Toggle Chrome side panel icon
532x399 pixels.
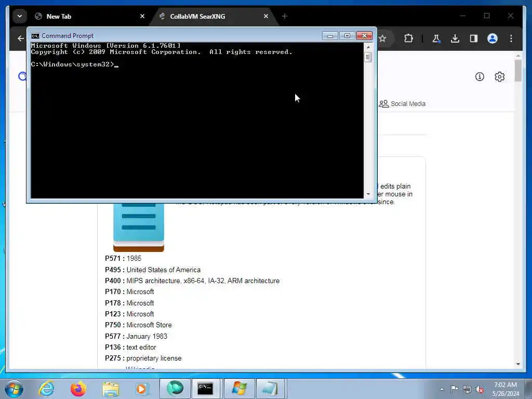474,38
